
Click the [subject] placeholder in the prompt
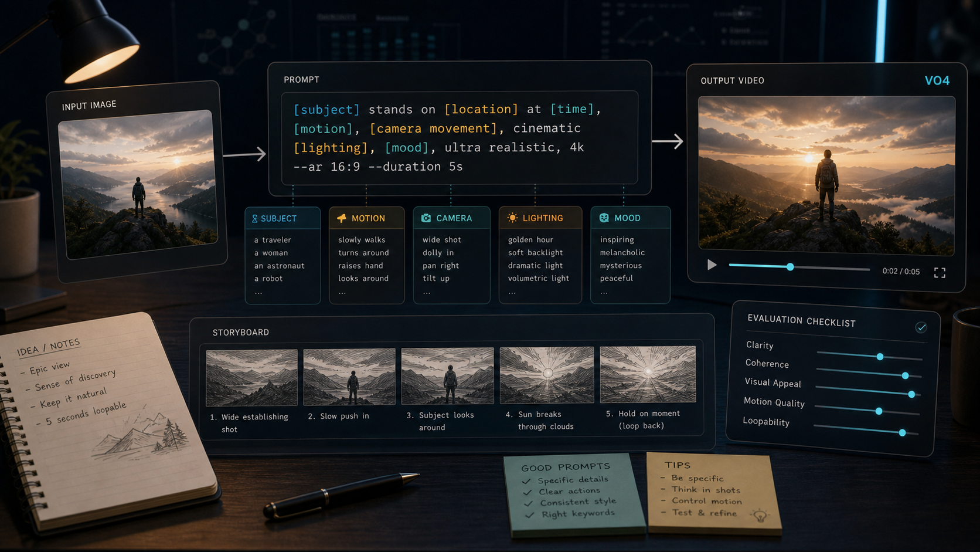326,110
